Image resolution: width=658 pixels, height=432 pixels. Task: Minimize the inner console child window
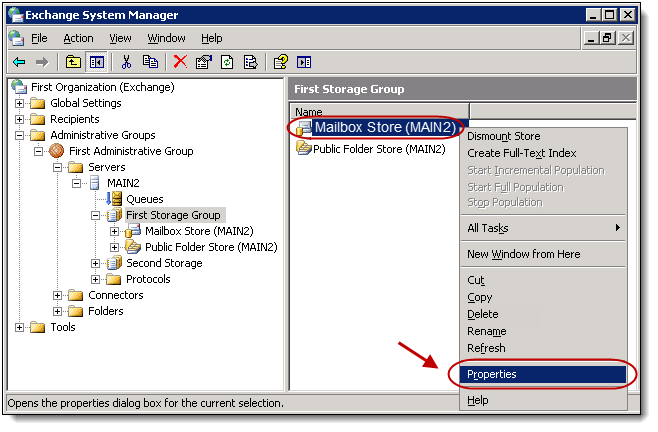(591, 38)
